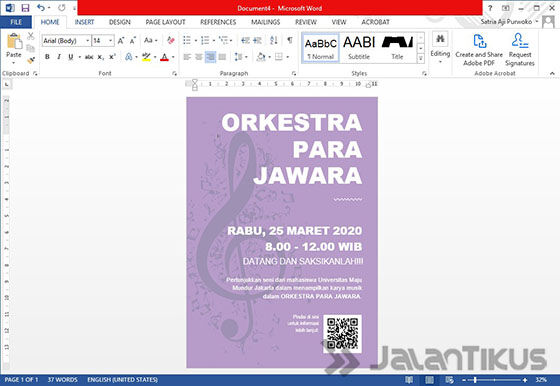Viewport: 560px width, 386px height.
Task: Open Text Effects options
Action: (129, 57)
